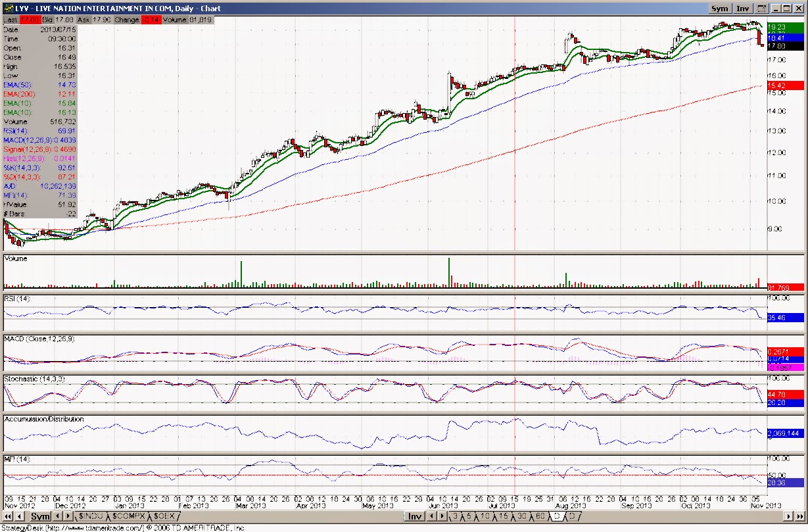Click the Date 2013/07/15 data row
Screen dimensions: 808x532
click(x=39, y=30)
